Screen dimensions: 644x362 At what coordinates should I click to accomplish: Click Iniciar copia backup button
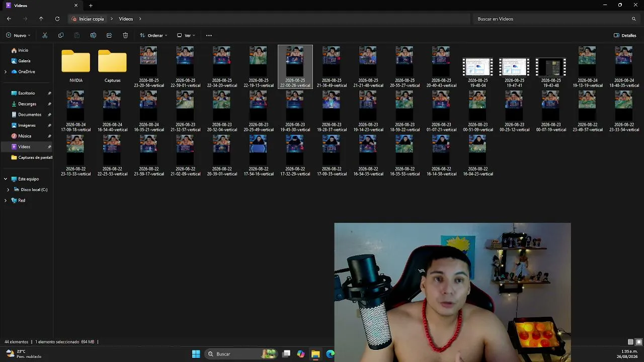click(x=88, y=19)
